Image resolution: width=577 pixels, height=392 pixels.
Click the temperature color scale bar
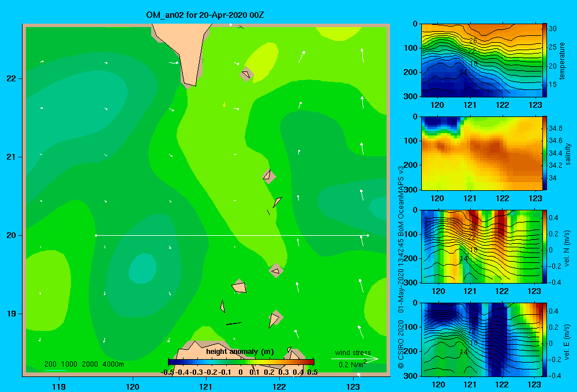[x=545, y=61]
